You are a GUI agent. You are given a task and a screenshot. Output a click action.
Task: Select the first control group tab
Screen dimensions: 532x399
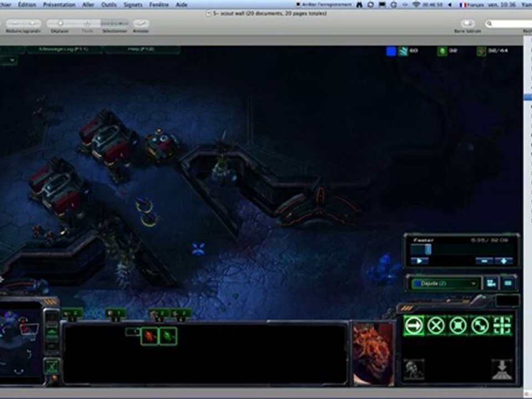[x=73, y=314]
